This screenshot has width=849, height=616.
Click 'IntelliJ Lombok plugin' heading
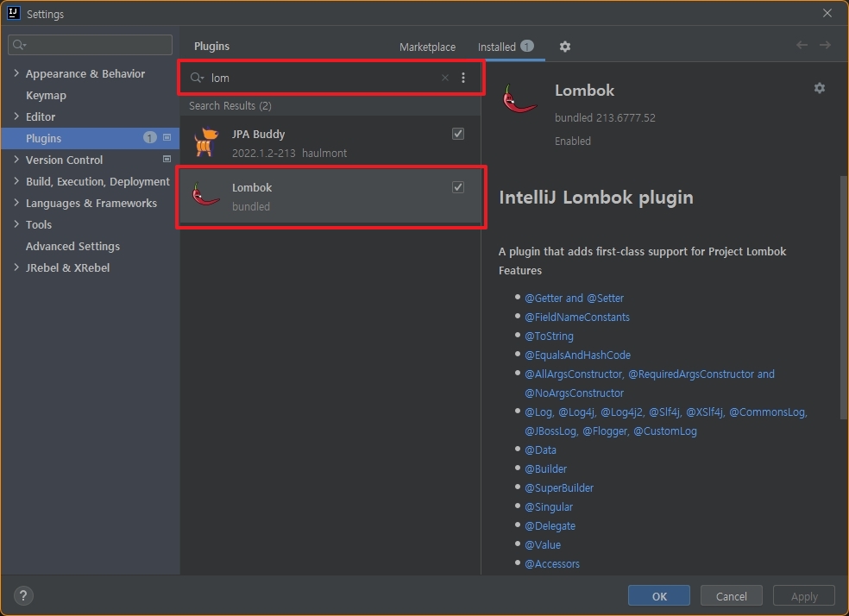(595, 198)
